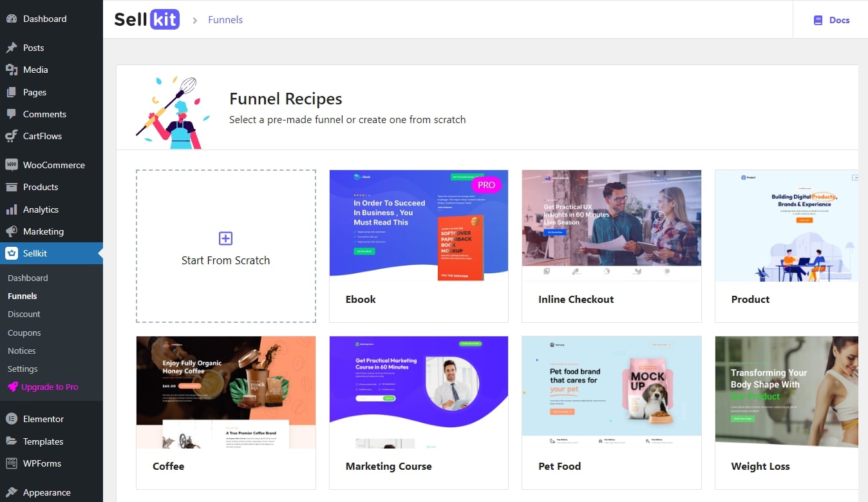
Task: Click the Elementor circle icon
Action: click(12, 419)
